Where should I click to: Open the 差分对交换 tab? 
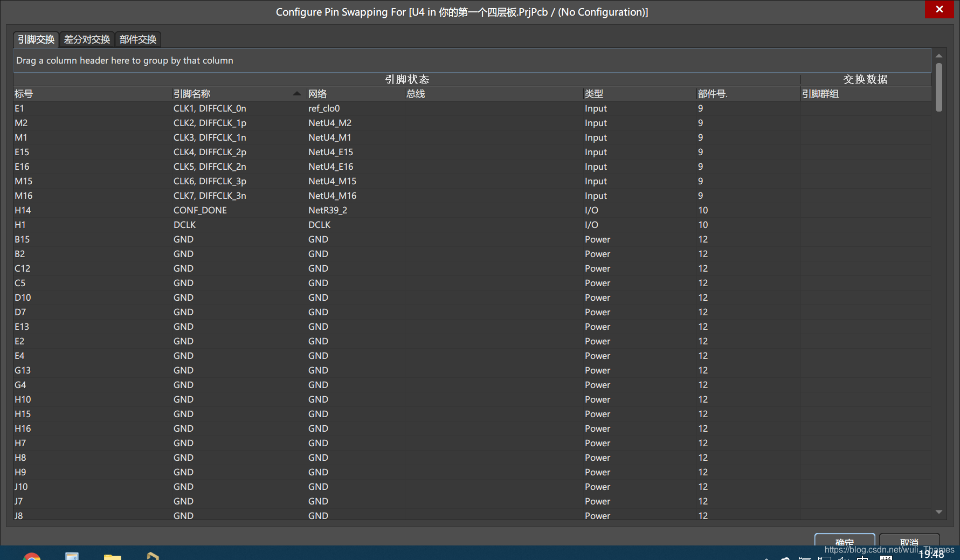point(87,39)
